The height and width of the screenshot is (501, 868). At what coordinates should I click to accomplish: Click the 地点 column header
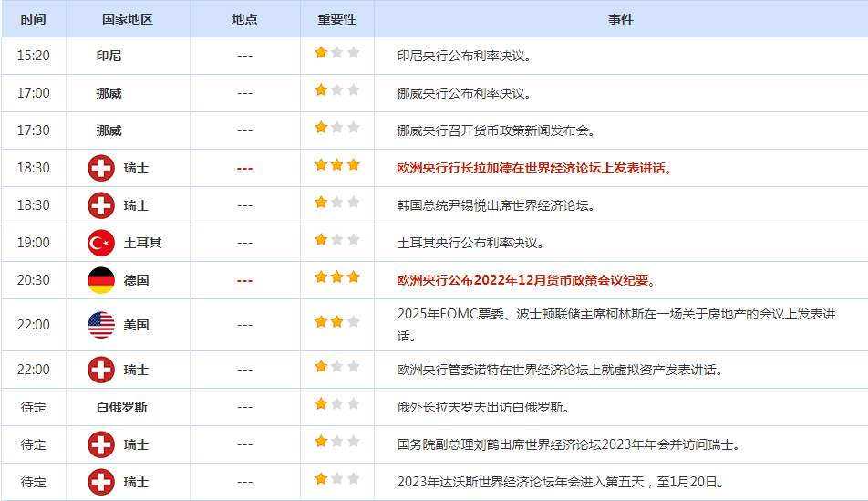(x=244, y=19)
